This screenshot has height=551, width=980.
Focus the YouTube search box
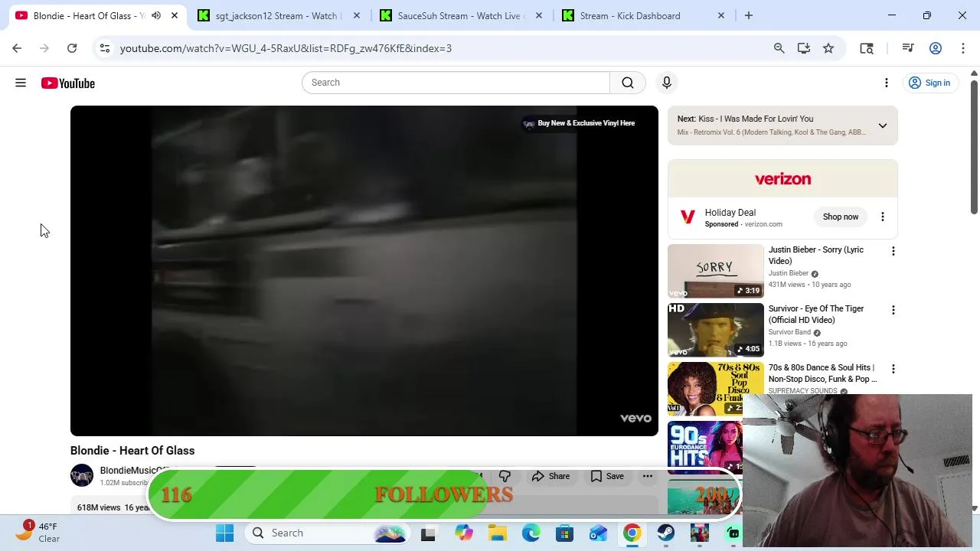tap(456, 83)
